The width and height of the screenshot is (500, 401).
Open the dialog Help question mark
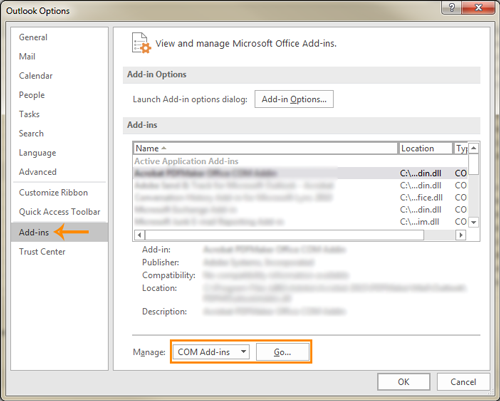[452, 7]
